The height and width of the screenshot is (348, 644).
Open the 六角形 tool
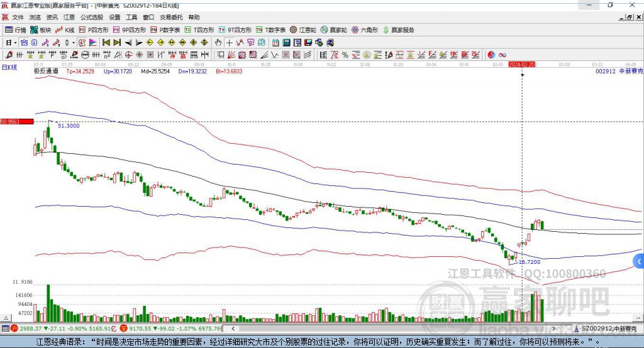tap(365, 30)
